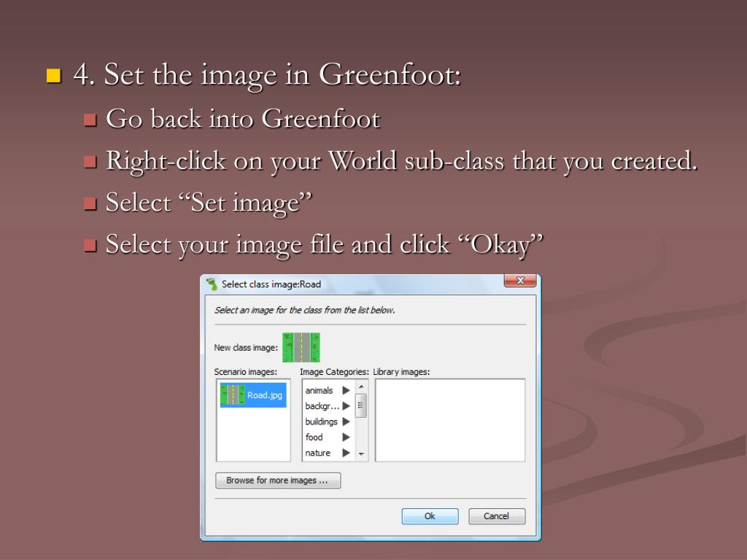Viewport: 747px width, 560px height.
Task: Expand the food category arrow
Action: [346, 437]
